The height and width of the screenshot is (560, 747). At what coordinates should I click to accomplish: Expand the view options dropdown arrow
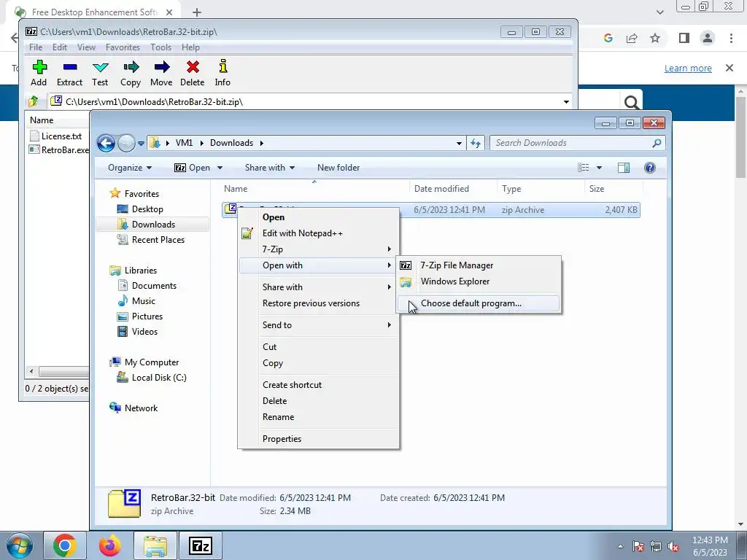coord(600,168)
